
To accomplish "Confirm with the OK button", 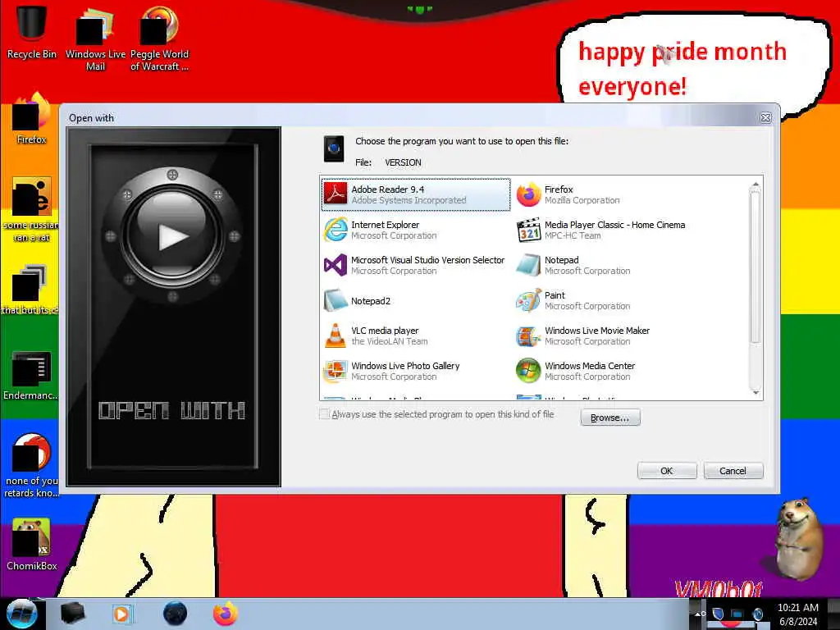I will pos(667,471).
